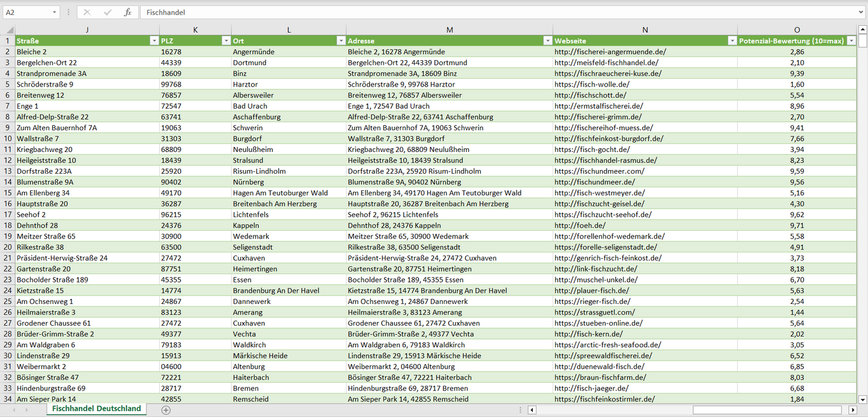Open the filter dropdown on the Ort column

coord(341,40)
